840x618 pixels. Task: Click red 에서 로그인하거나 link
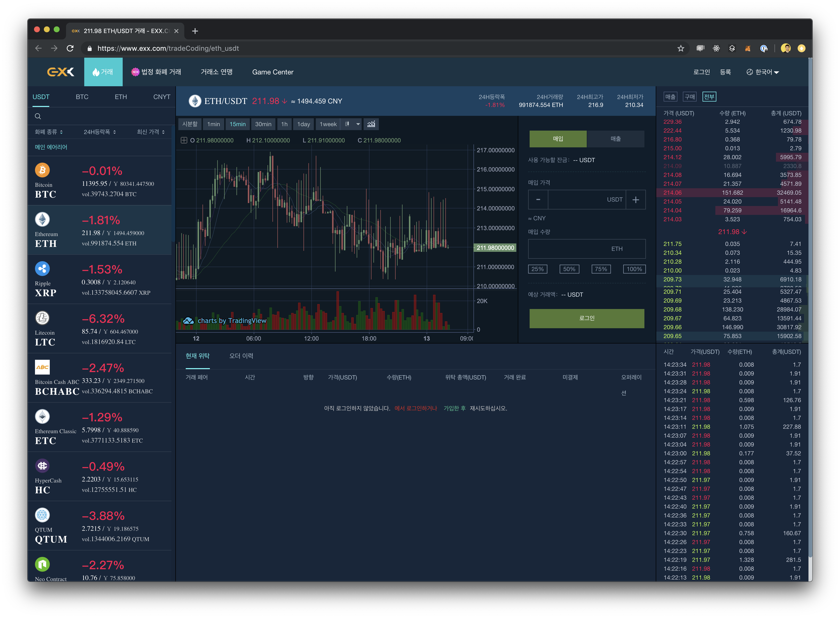click(x=416, y=408)
